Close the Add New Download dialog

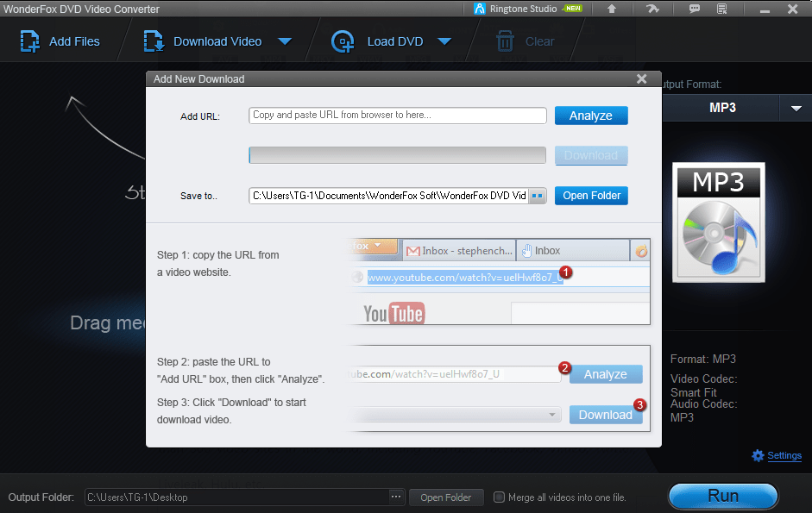(642, 78)
